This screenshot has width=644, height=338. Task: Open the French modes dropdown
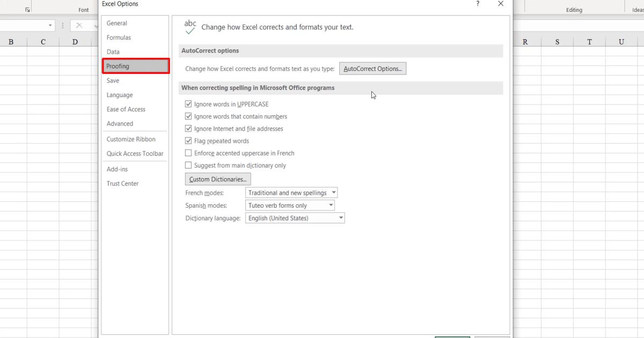click(334, 192)
